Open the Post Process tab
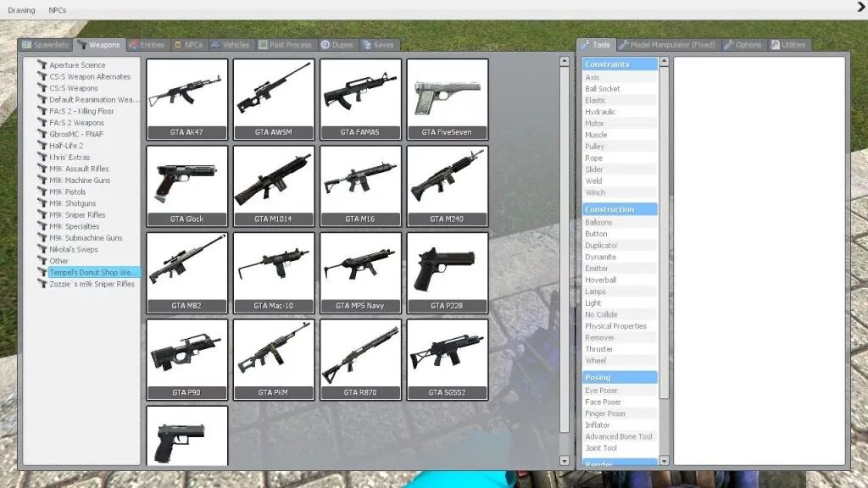This screenshot has width=868, height=488. click(x=286, y=45)
